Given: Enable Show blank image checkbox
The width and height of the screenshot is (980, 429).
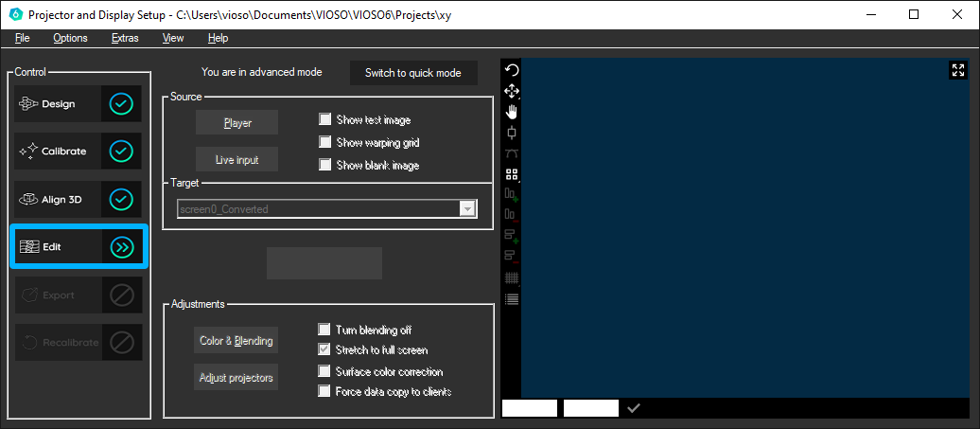Looking at the screenshot, I should 324,165.
